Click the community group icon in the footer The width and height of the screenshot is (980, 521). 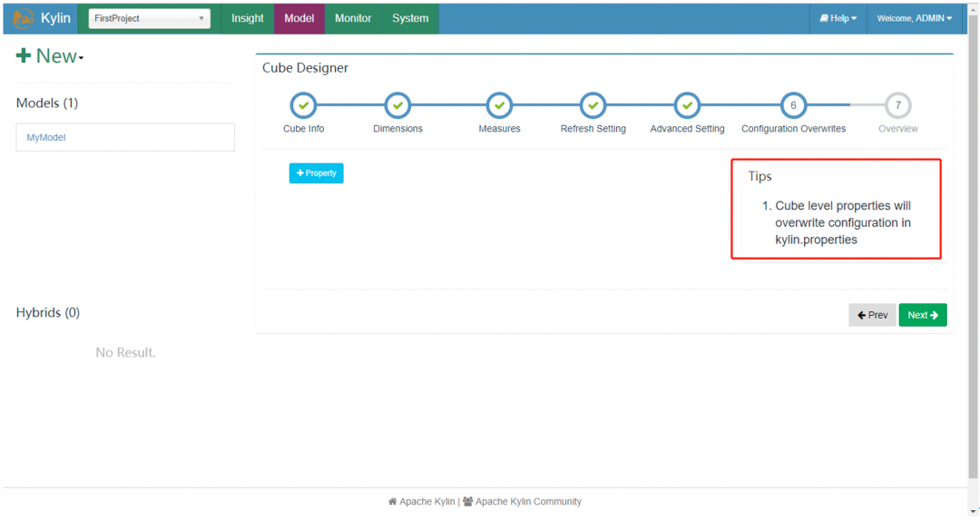[x=467, y=502]
